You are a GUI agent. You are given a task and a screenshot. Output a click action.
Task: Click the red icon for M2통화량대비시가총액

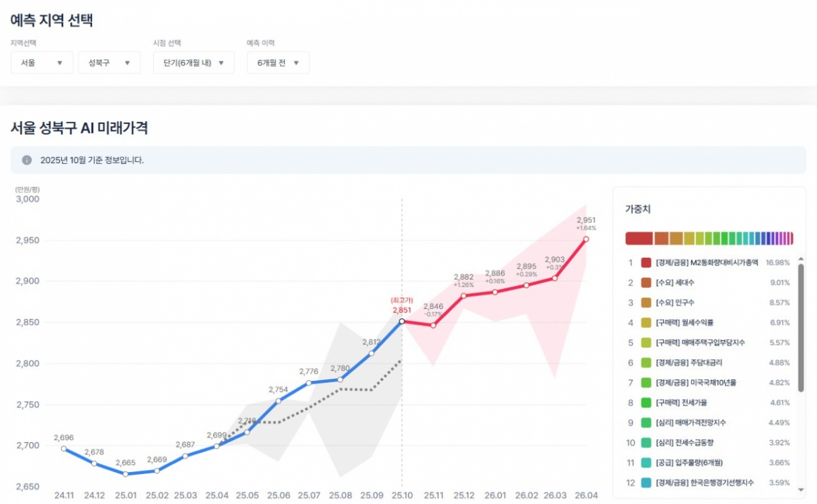tap(646, 263)
